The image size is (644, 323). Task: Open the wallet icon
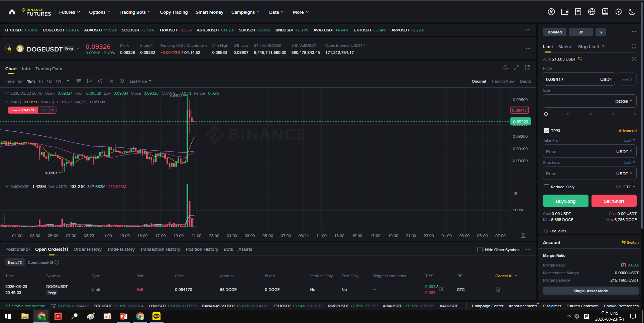click(565, 12)
